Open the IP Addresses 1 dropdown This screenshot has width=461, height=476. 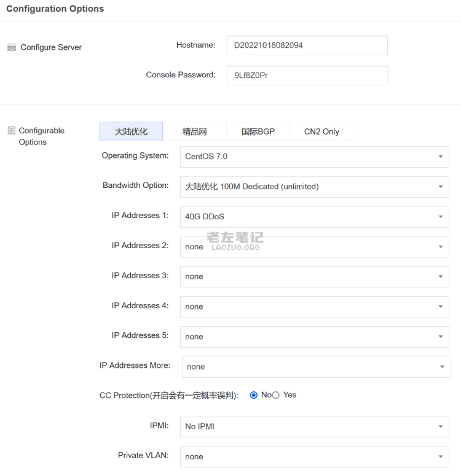[314, 217]
